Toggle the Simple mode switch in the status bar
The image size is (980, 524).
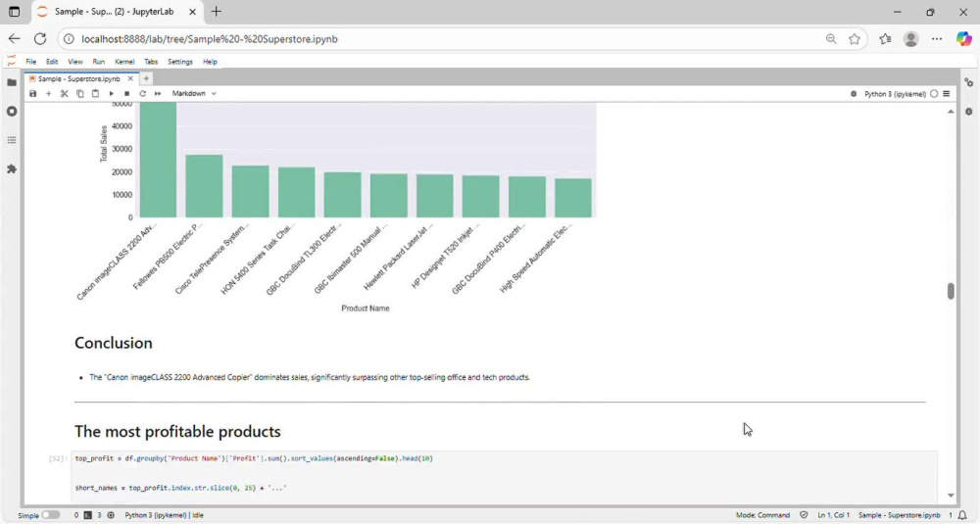pyautogui.click(x=51, y=515)
